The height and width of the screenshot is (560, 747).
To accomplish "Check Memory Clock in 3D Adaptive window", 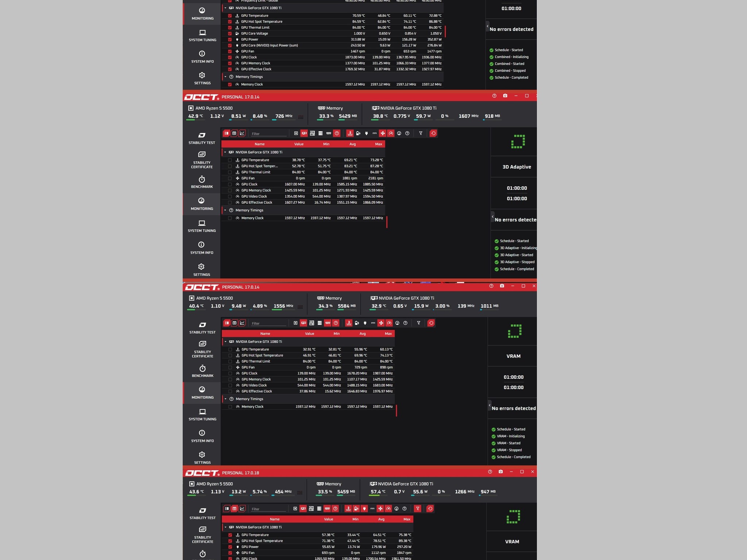I will click(x=230, y=218).
